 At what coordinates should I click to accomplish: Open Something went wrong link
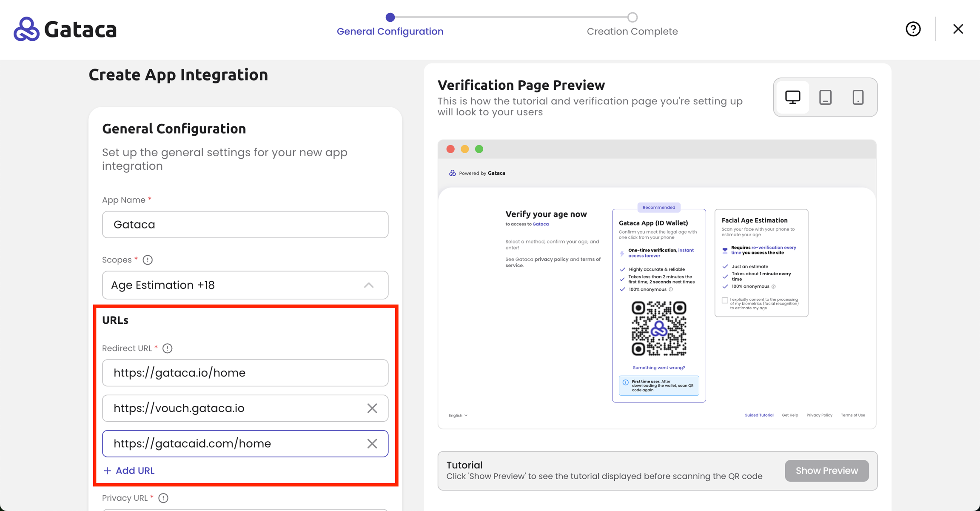point(659,368)
